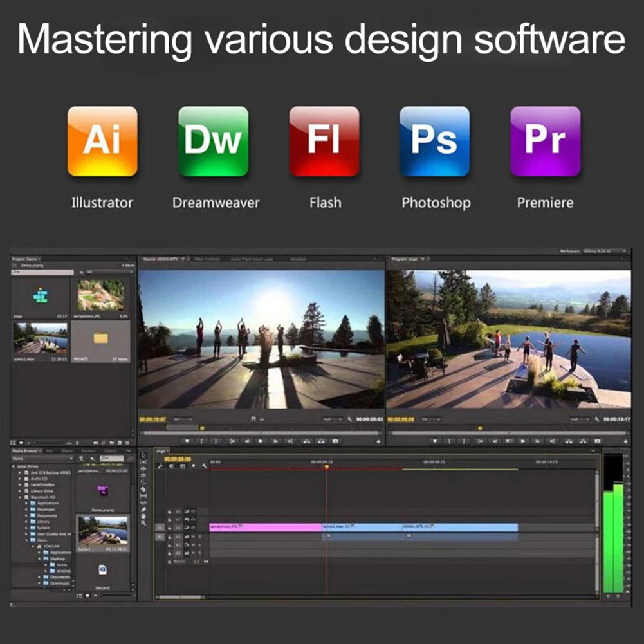
Task: Toggle eye visibility for track V3
Action: pos(192,512)
